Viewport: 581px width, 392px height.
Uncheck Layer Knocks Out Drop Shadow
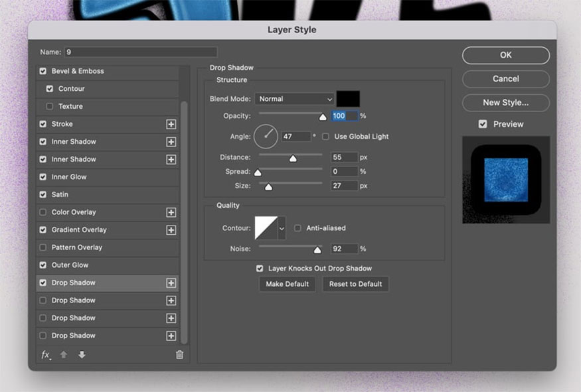tap(260, 269)
